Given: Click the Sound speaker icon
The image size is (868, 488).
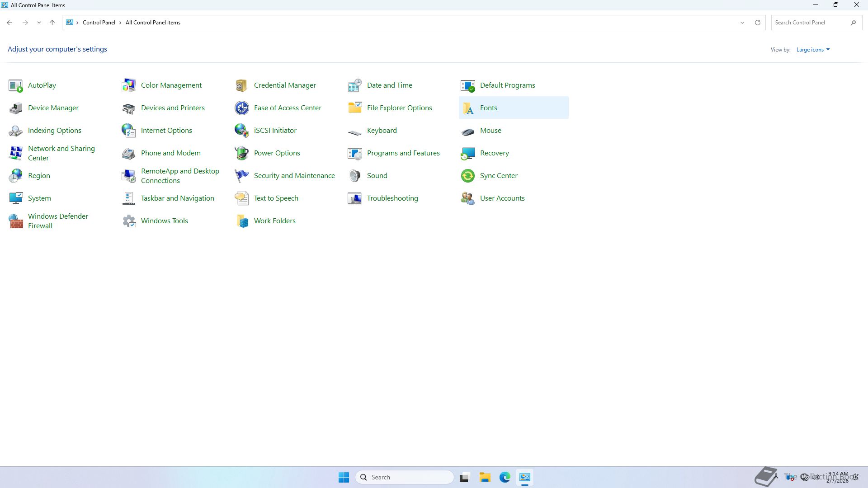Looking at the screenshot, I should (x=355, y=176).
